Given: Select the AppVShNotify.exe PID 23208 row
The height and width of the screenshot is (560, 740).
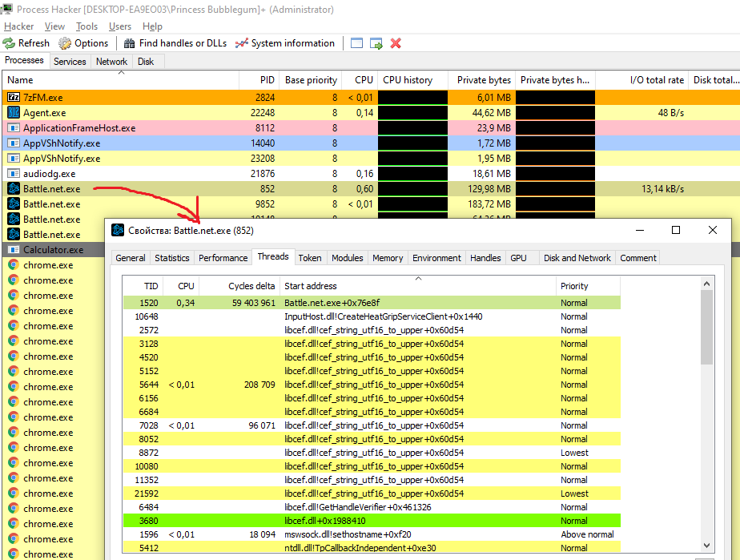Looking at the screenshot, I should point(371,158).
